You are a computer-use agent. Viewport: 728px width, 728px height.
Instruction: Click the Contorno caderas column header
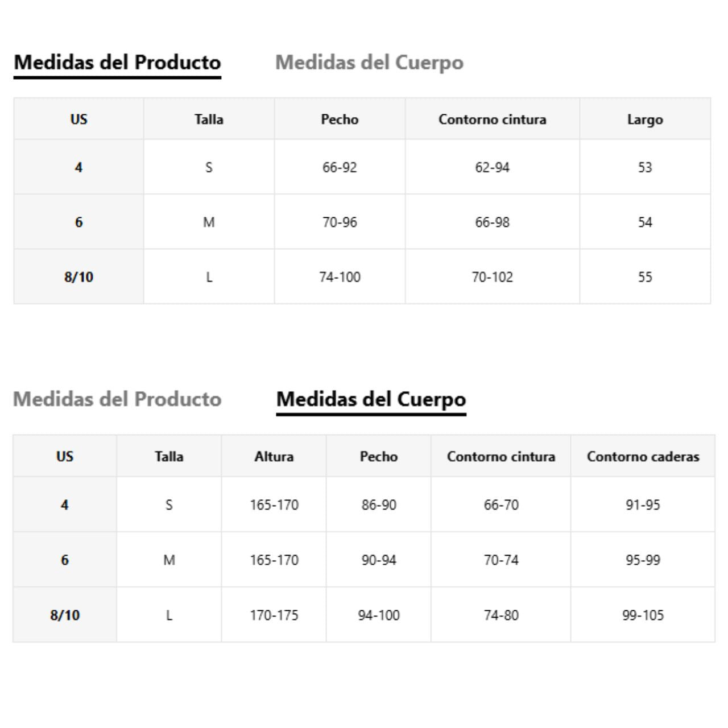[x=643, y=457]
